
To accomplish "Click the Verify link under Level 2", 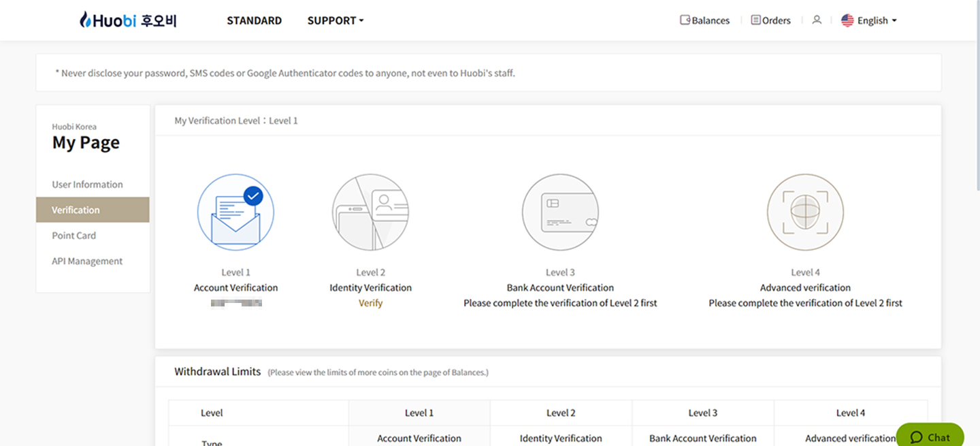I will point(370,303).
